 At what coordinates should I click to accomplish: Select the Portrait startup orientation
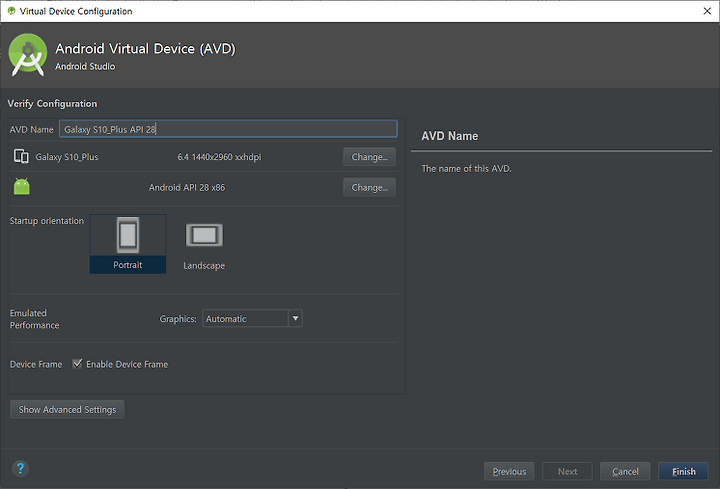click(x=128, y=244)
